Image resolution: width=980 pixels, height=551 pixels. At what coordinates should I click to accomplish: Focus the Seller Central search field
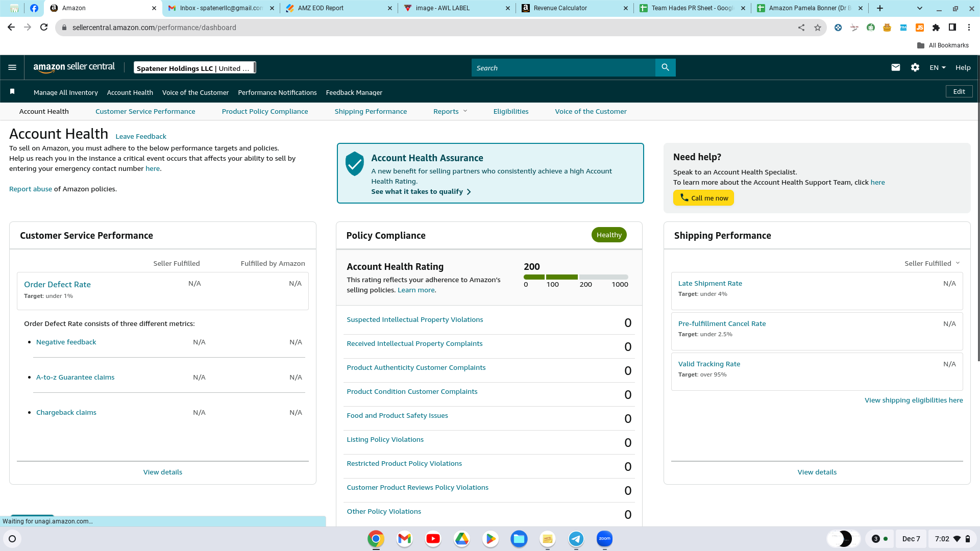[563, 67]
